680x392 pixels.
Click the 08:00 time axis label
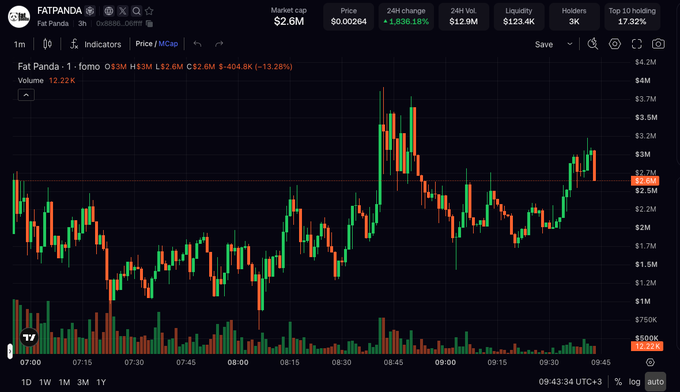click(x=238, y=363)
